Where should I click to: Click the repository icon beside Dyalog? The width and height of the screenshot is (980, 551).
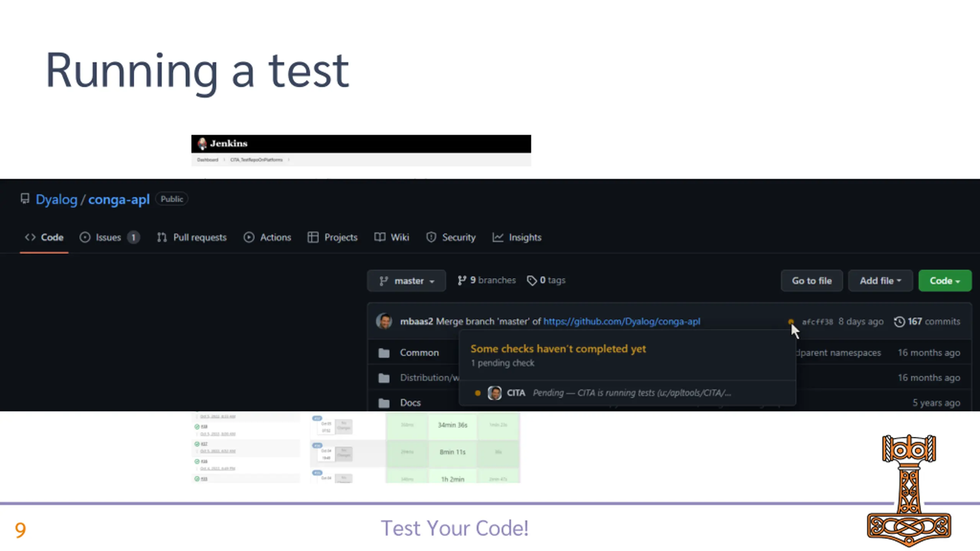pos(25,199)
